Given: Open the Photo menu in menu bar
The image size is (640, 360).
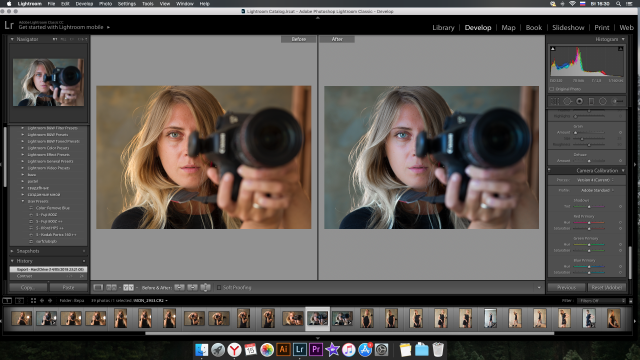Looking at the screenshot, I should click(105, 4).
